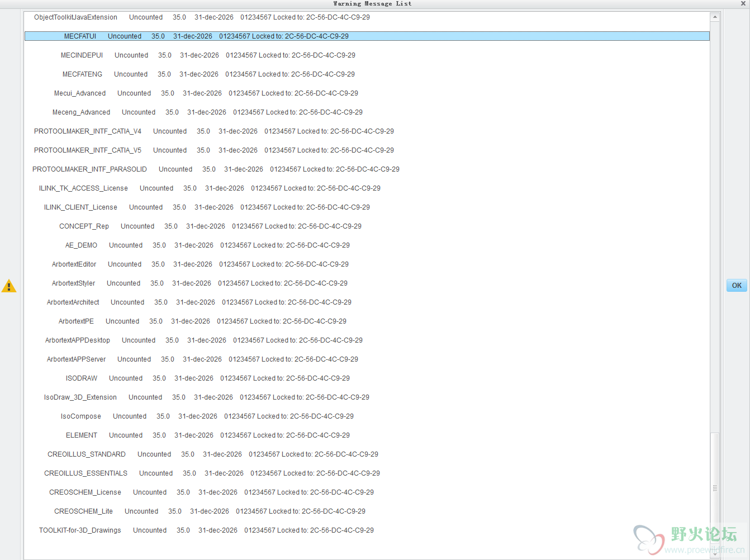Click the OK button
The height and width of the screenshot is (560, 750).
click(x=737, y=286)
